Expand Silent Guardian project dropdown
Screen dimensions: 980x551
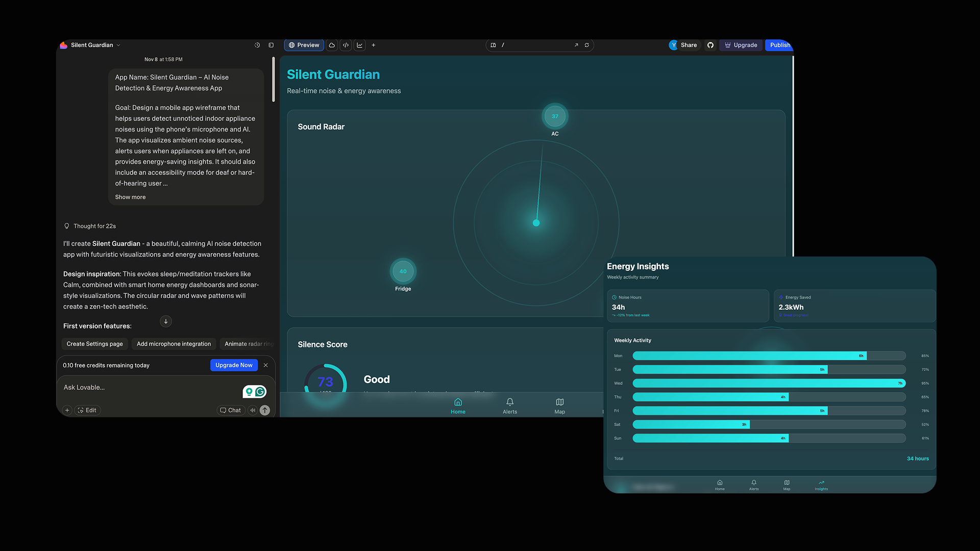tap(118, 45)
